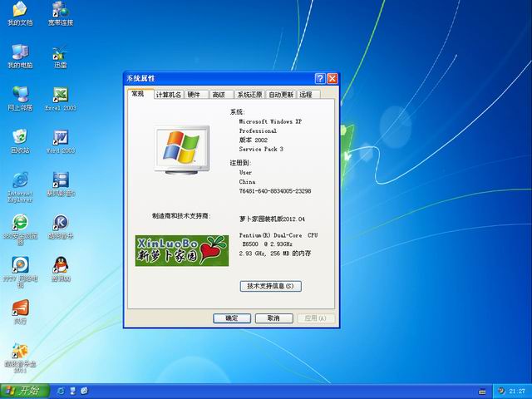Open the Word 2003 shortcut
The image size is (532, 399).
(x=61, y=142)
